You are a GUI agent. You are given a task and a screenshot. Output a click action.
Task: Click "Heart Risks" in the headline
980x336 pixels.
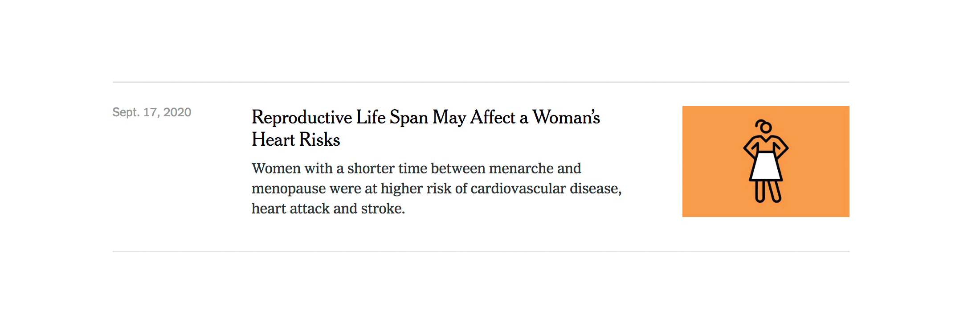[296, 140]
